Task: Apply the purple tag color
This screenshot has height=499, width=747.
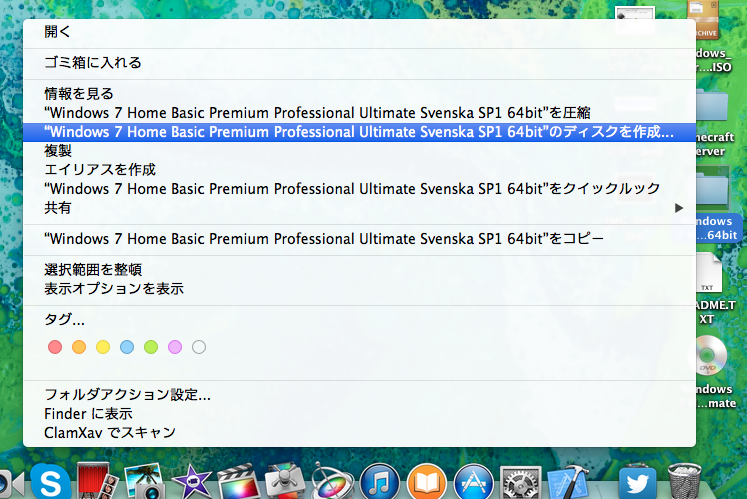Action: click(175, 347)
